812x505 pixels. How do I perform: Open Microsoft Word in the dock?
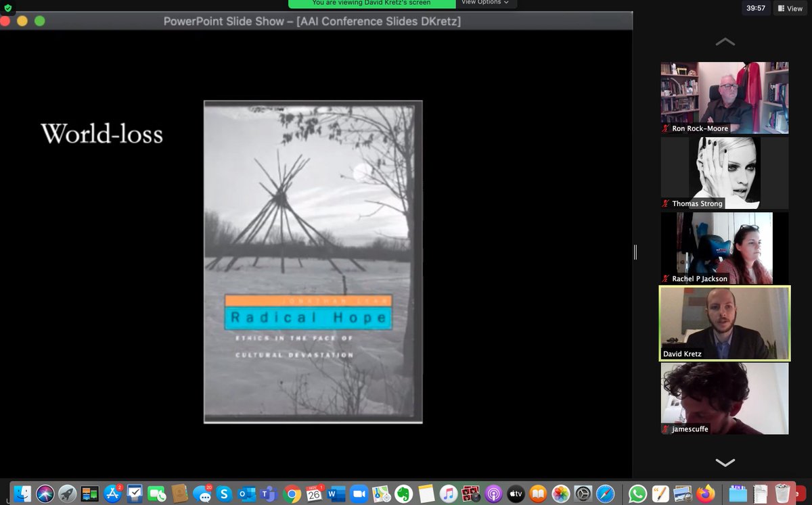click(336, 494)
